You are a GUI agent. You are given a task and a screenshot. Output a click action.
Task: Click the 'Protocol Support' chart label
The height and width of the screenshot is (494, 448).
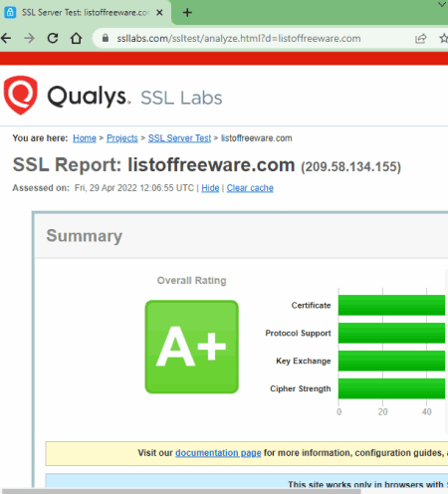[x=298, y=333]
